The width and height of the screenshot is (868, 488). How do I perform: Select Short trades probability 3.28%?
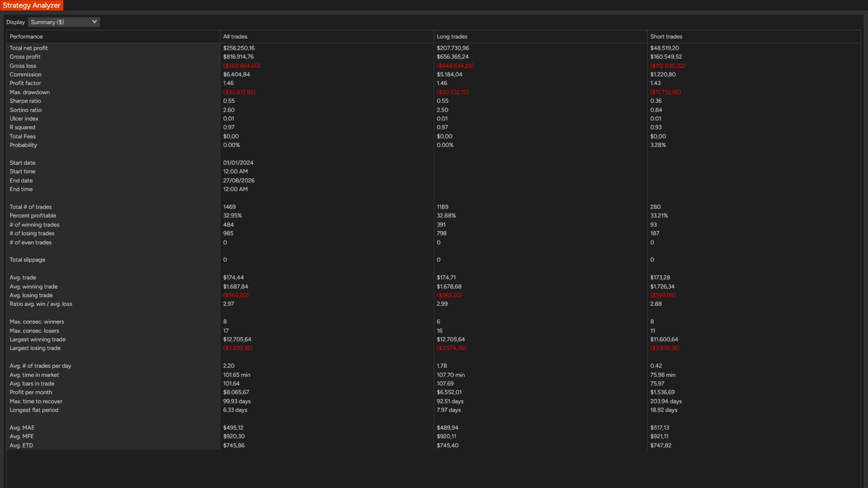658,145
